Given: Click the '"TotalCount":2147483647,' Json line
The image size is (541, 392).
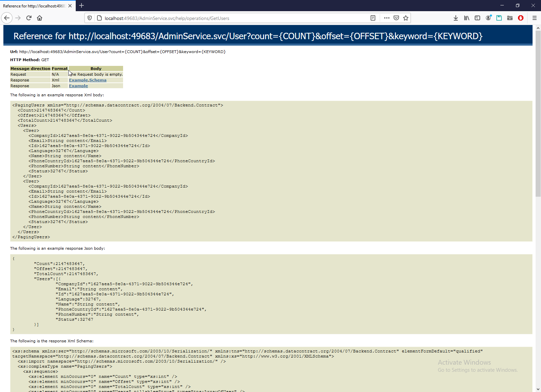Looking at the screenshot, I should click(x=66, y=274).
